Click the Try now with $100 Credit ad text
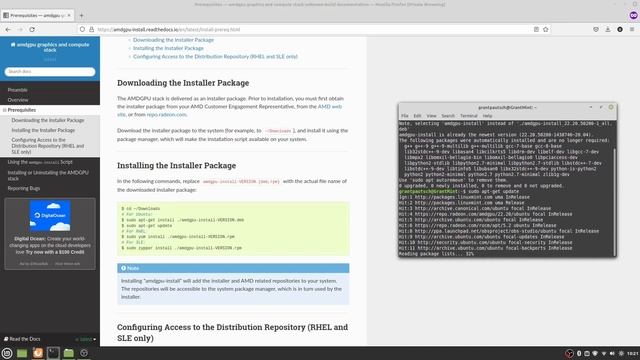 click(55, 252)
